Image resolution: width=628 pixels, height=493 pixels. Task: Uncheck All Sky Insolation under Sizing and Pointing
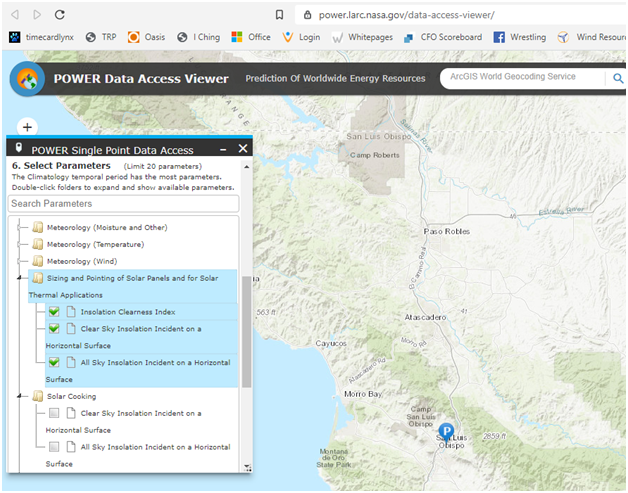coord(54,362)
